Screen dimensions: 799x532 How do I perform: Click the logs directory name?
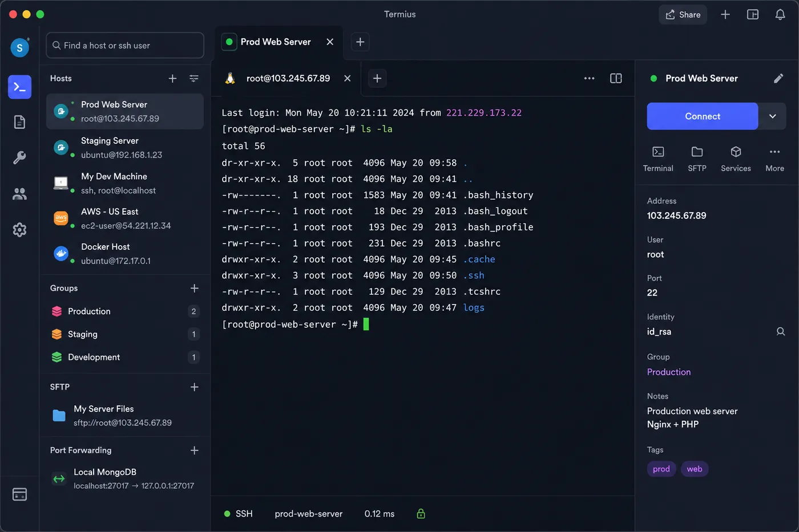(x=474, y=308)
